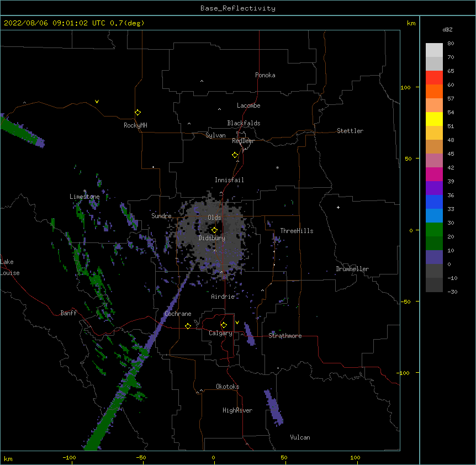Click the HighRiver label
The image size is (476, 465).
coord(237,410)
